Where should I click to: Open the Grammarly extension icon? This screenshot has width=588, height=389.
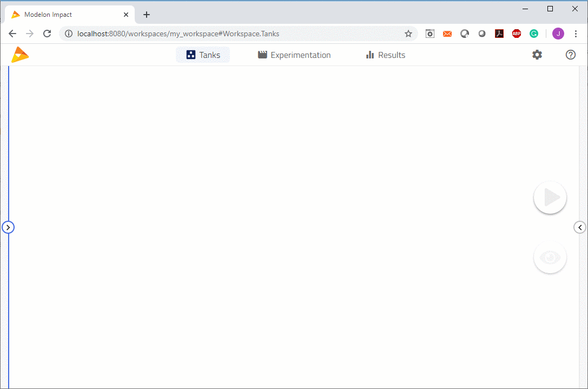534,34
